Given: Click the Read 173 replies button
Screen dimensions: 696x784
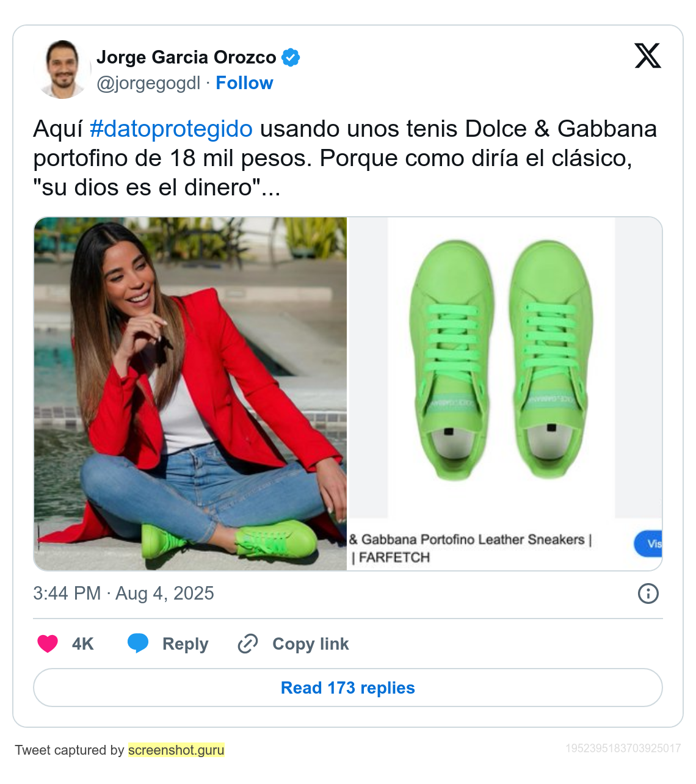Looking at the screenshot, I should click(348, 688).
